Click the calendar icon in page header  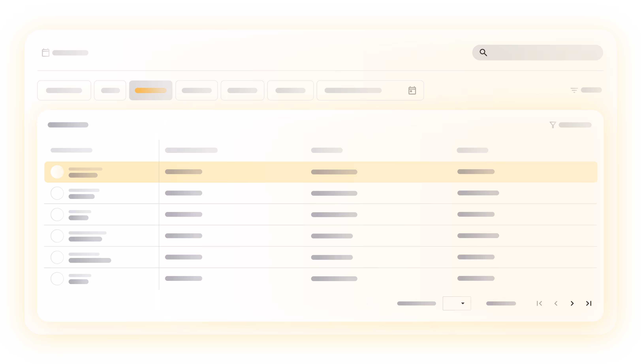(46, 53)
